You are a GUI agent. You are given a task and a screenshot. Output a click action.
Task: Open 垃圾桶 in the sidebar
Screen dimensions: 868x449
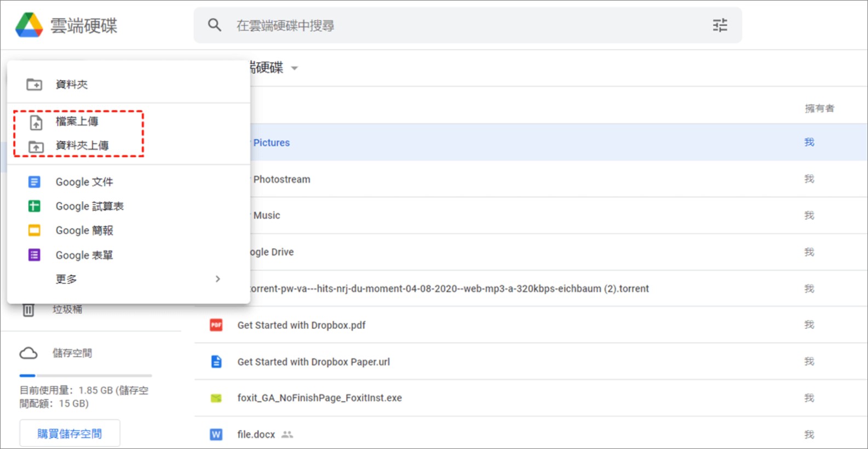[67, 310]
